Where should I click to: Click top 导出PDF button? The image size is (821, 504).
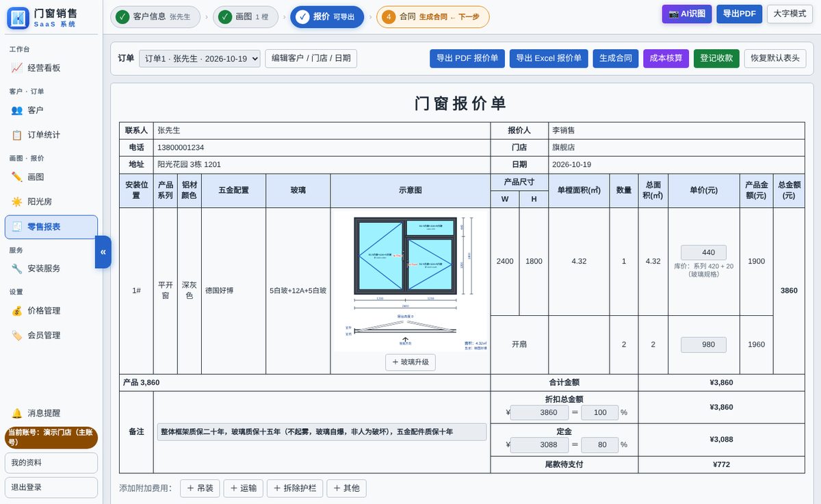740,14
